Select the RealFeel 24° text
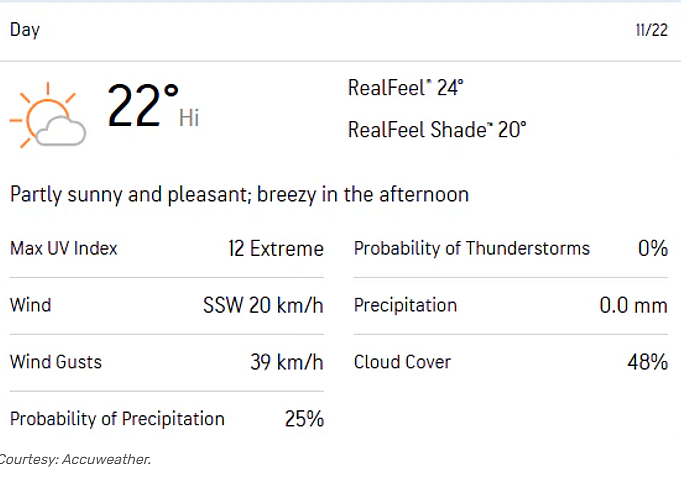The height and width of the screenshot is (478, 681). (406, 88)
